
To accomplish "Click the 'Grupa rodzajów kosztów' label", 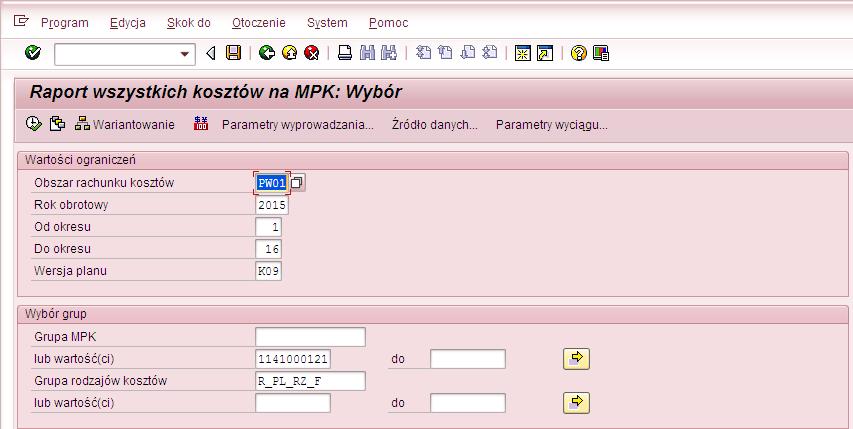I will click(x=101, y=381).
